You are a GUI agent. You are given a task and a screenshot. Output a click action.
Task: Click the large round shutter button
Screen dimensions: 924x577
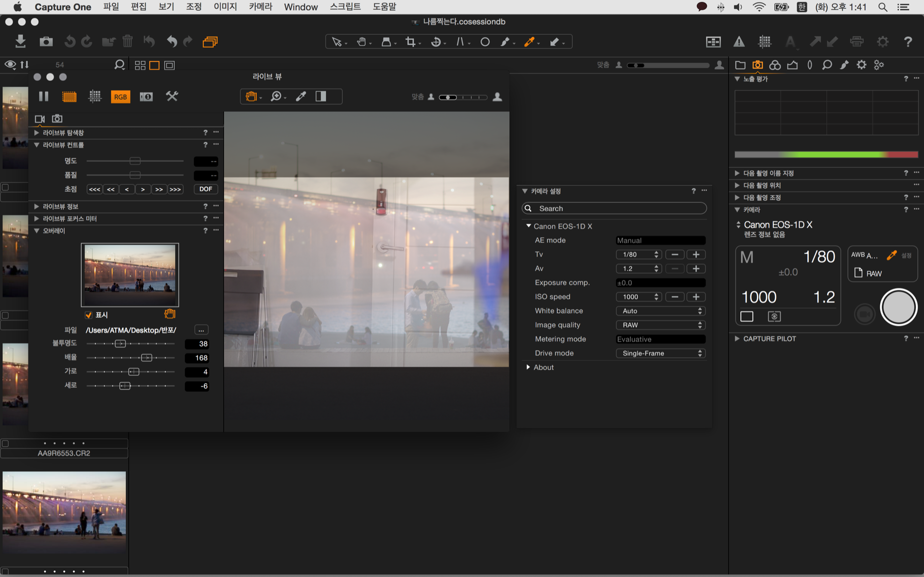click(x=898, y=307)
